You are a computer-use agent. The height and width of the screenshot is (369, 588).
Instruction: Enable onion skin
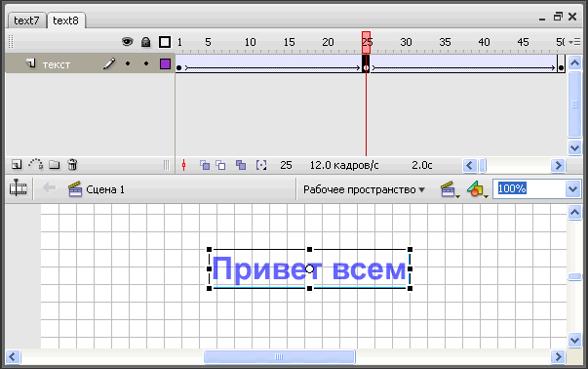(x=205, y=165)
